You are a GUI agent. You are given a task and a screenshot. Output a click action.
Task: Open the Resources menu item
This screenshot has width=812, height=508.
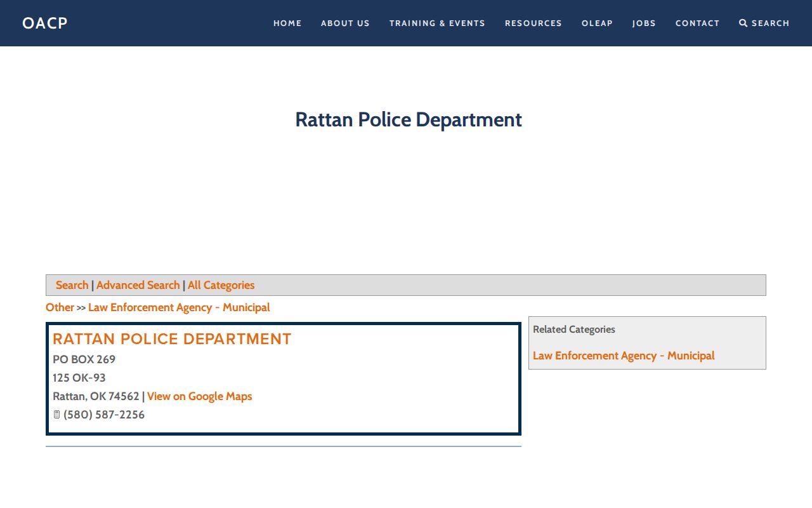534,23
